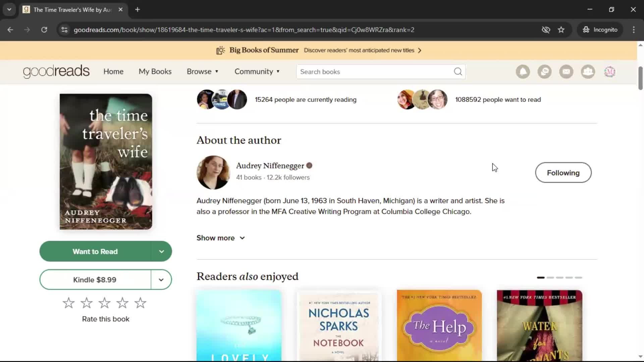Open Water for Elephants book cover
The height and width of the screenshot is (362, 644).
pos(539,325)
